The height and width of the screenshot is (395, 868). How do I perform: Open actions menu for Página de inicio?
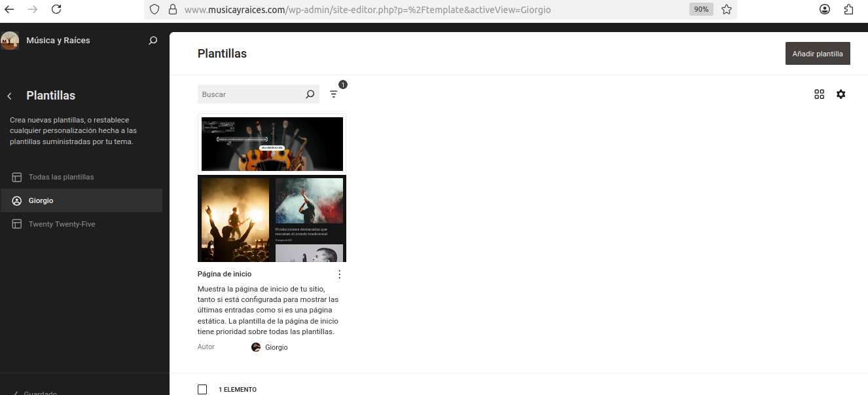tap(339, 274)
